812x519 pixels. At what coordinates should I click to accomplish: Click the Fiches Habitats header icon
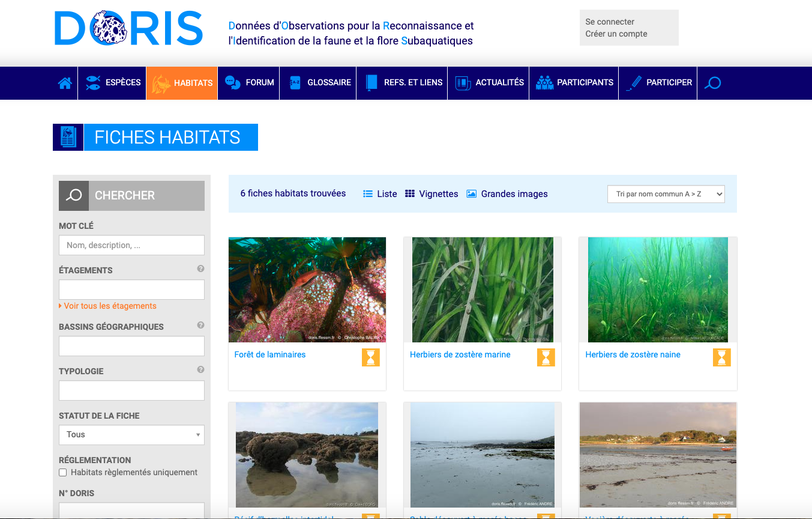coord(68,137)
